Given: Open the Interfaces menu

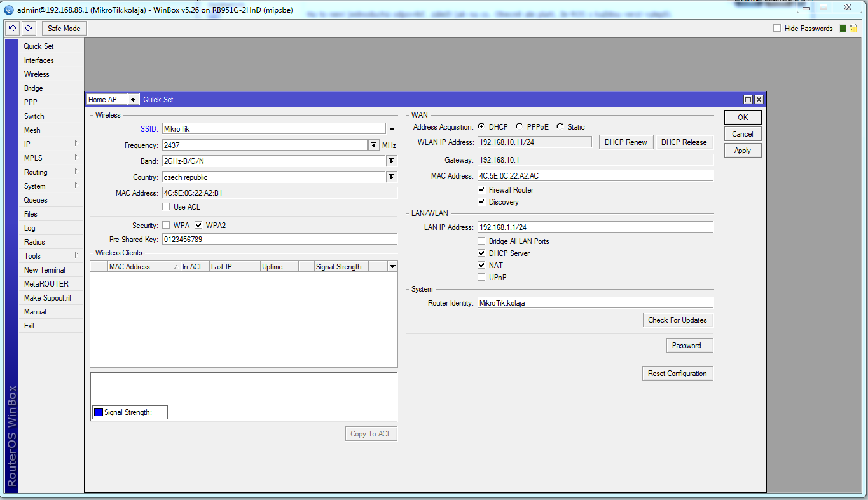Looking at the screenshot, I should [51, 60].
